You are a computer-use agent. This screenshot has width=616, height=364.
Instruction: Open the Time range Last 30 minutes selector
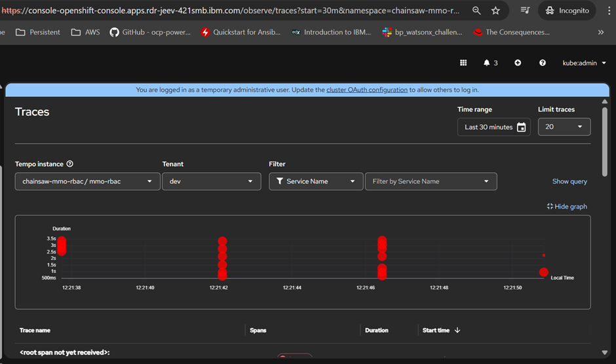(x=495, y=127)
